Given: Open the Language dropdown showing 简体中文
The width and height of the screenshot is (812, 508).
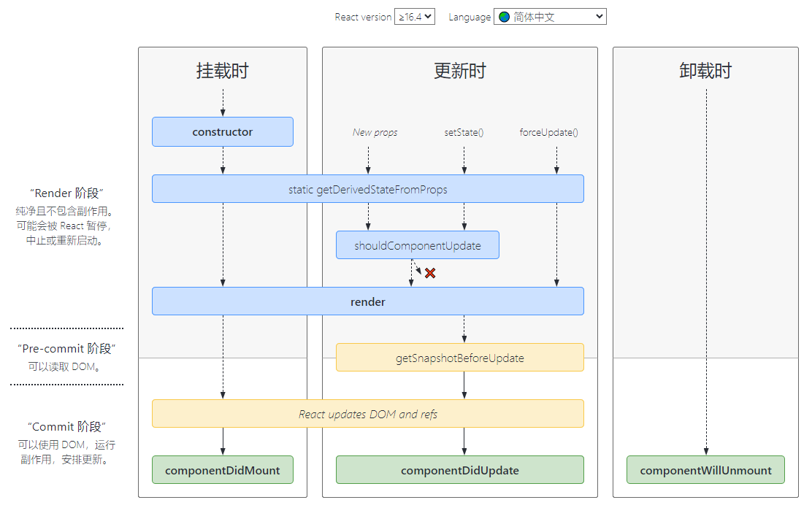Looking at the screenshot, I should tap(551, 17).
